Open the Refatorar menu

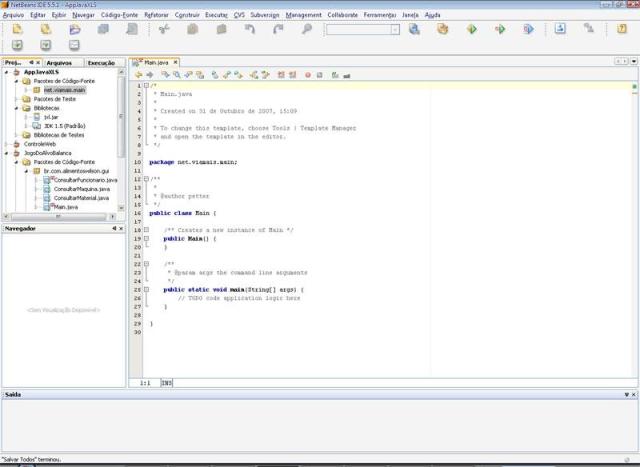point(156,16)
